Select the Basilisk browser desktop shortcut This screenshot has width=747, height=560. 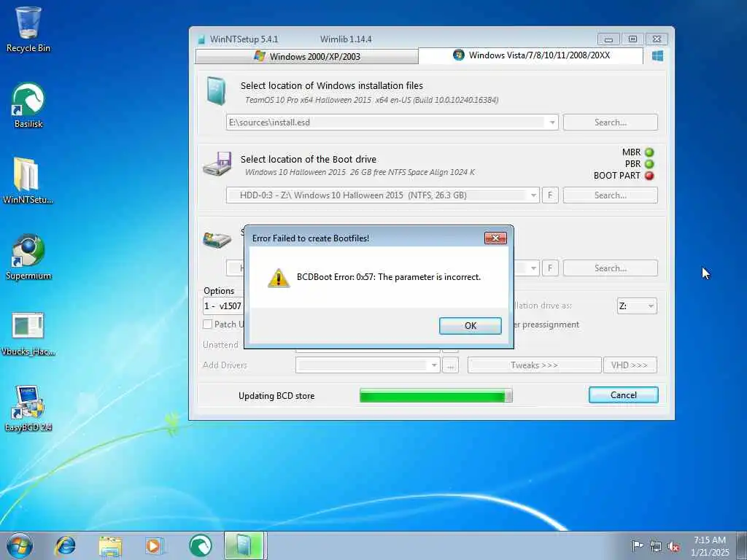(x=28, y=106)
